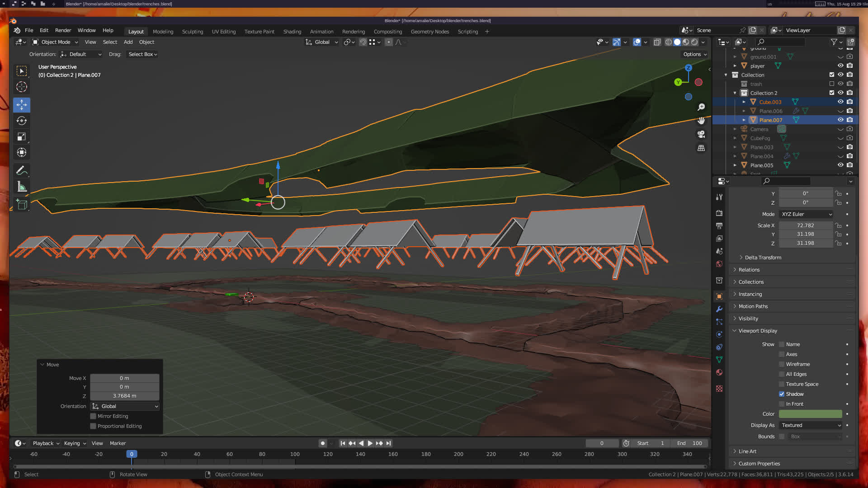Click the Viewport Display Color swatch
The image size is (868, 488).
810,414
